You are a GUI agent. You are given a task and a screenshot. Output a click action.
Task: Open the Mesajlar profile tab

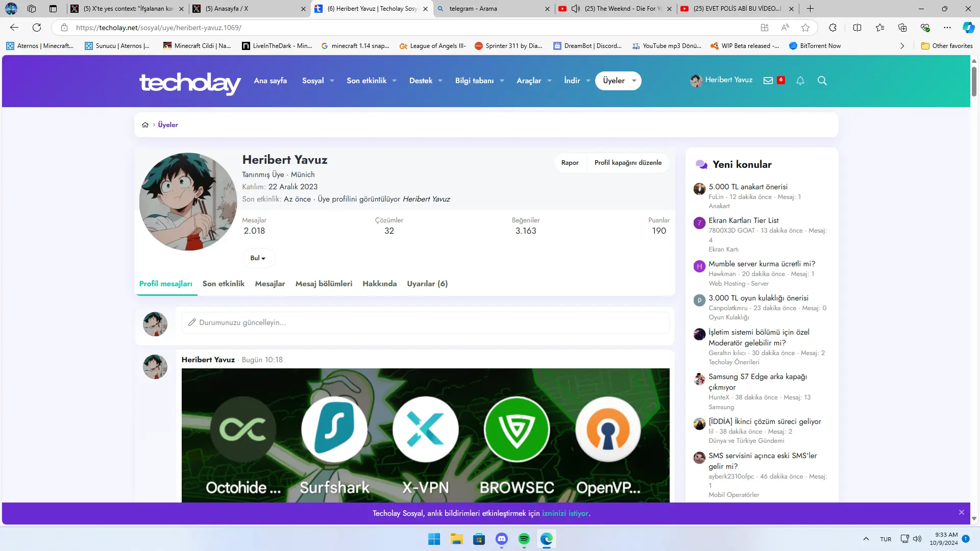click(x=270, y=284)
